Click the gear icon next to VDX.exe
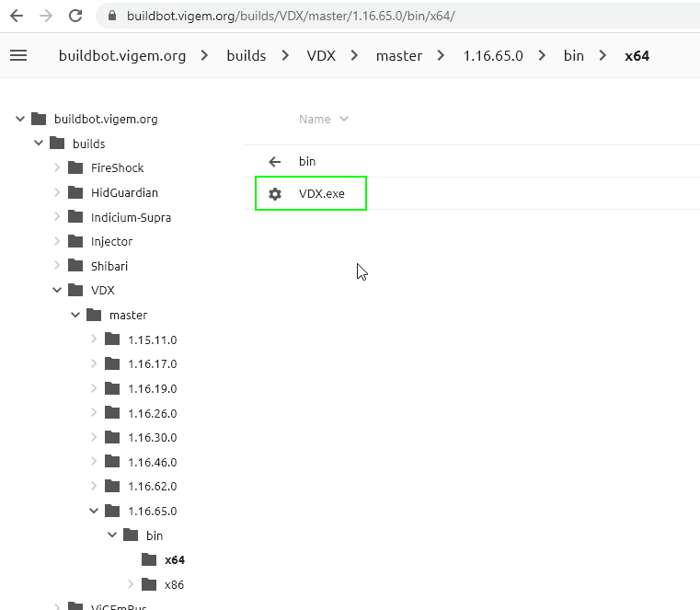The image size is (700, 610). click(275, 194)
